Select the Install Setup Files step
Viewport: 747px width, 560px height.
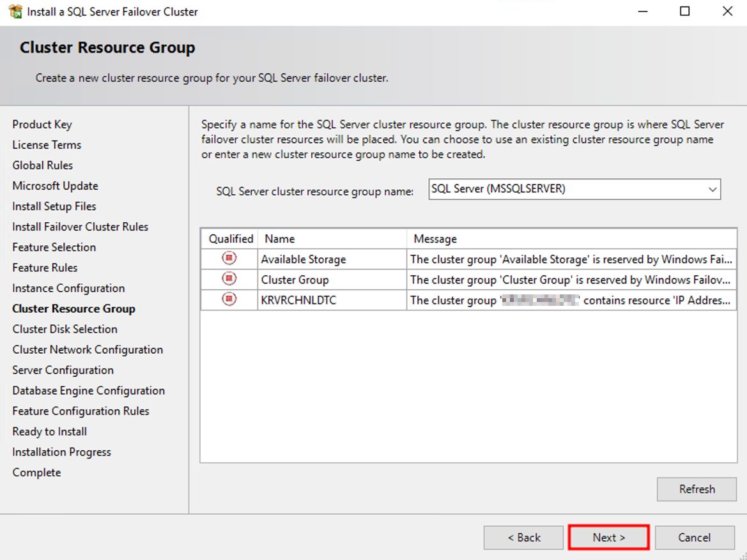click(x=54, y=206)
